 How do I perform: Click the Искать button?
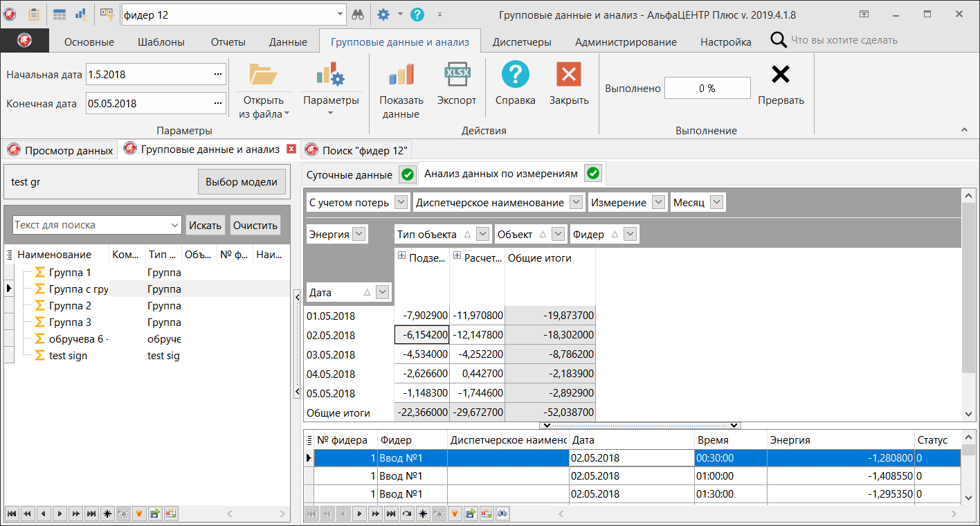tap(206, 225)
